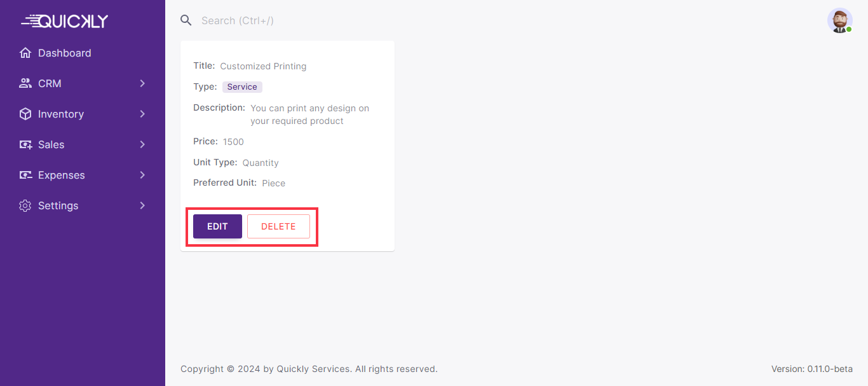Viewport: 868px width, 386px height.
Task: Expand the Expenses submenu chevron
Action: click(x=142, y=175)
